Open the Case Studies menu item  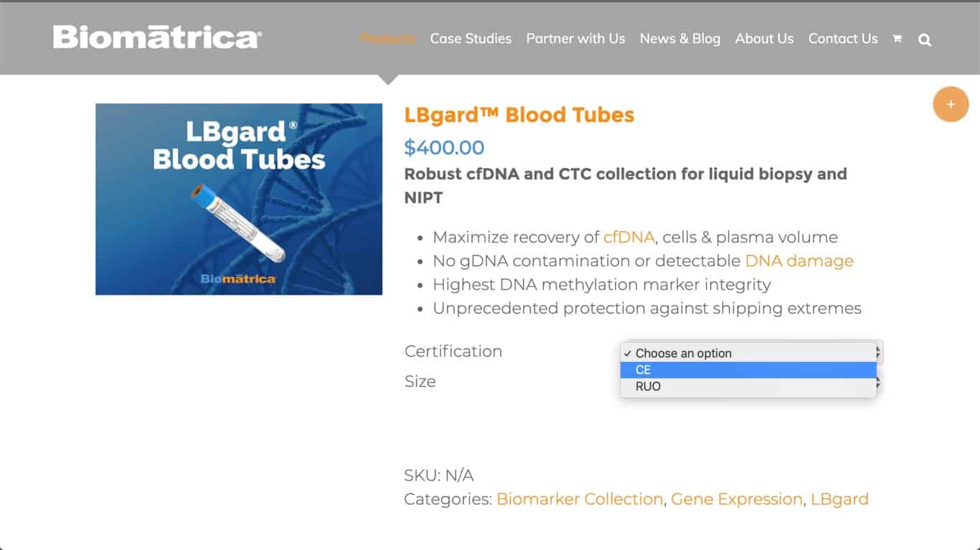click(471, 39)
